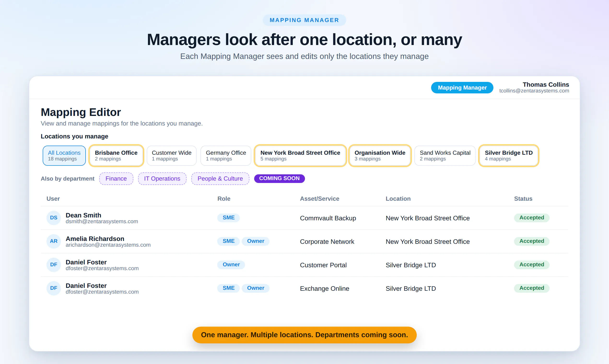Click Owner badge in Amelia Richardson row
Screen dimensions: 609x364
point(255,241)
